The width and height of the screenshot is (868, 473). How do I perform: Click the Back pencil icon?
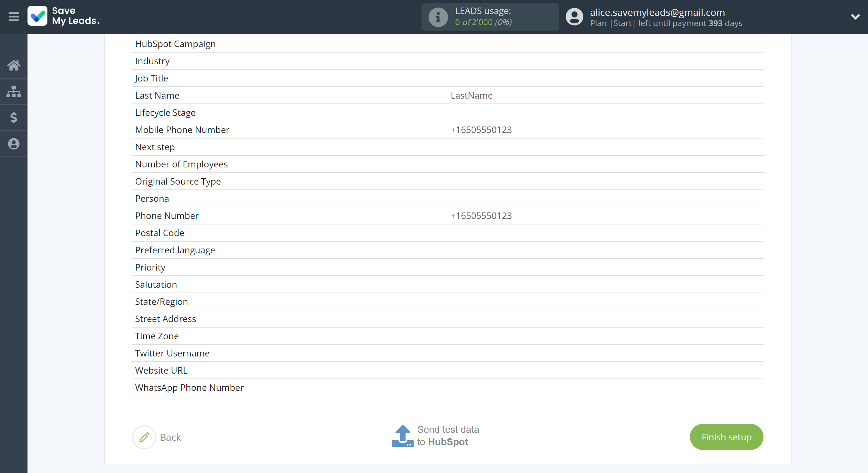144,437
